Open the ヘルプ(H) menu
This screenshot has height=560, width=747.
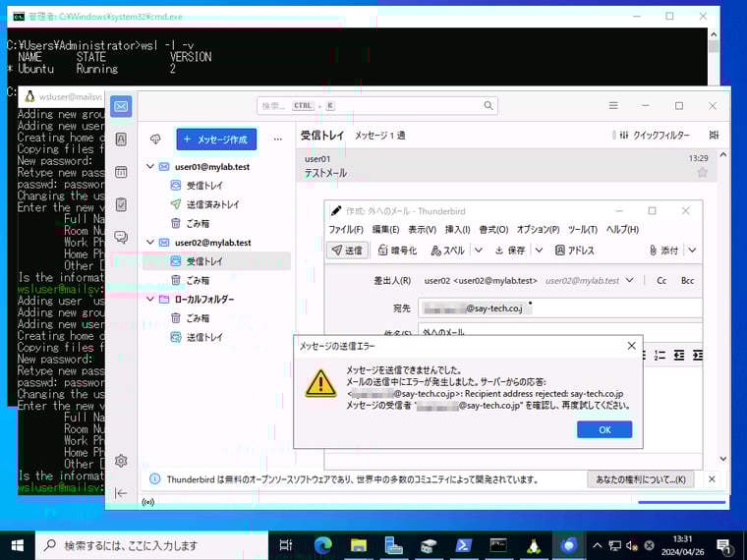tap(622, 230)
